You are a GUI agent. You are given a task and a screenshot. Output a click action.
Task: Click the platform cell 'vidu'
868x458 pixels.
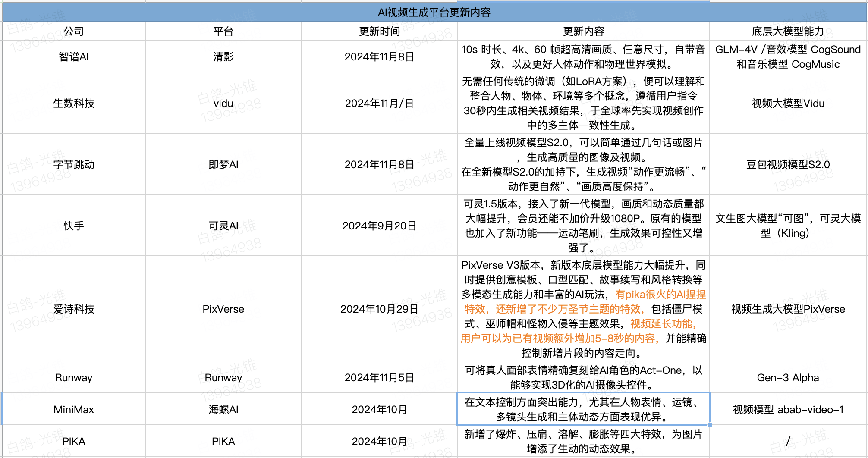tap(223, 103)
